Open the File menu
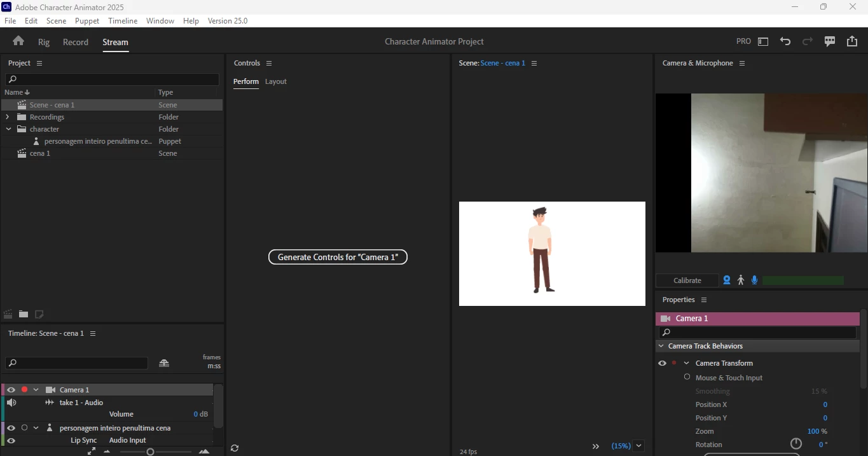Screen dimensions: 868x456 coord(10,20)
